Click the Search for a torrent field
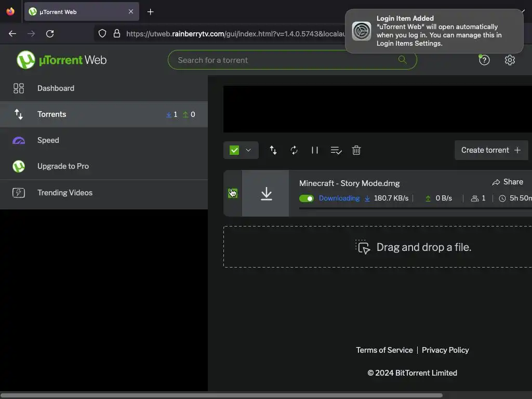This screenshot has height=399, width=532. pos(292,60)
